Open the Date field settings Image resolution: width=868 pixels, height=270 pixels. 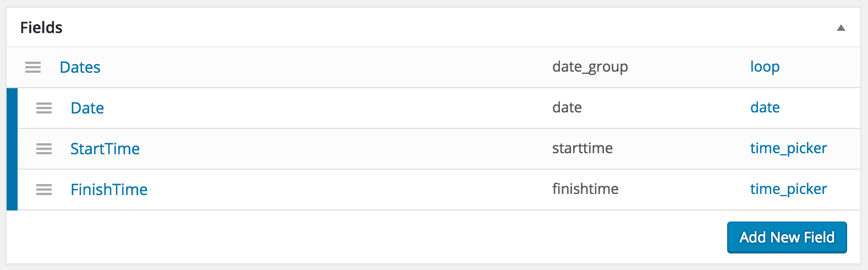pos(87,108)
